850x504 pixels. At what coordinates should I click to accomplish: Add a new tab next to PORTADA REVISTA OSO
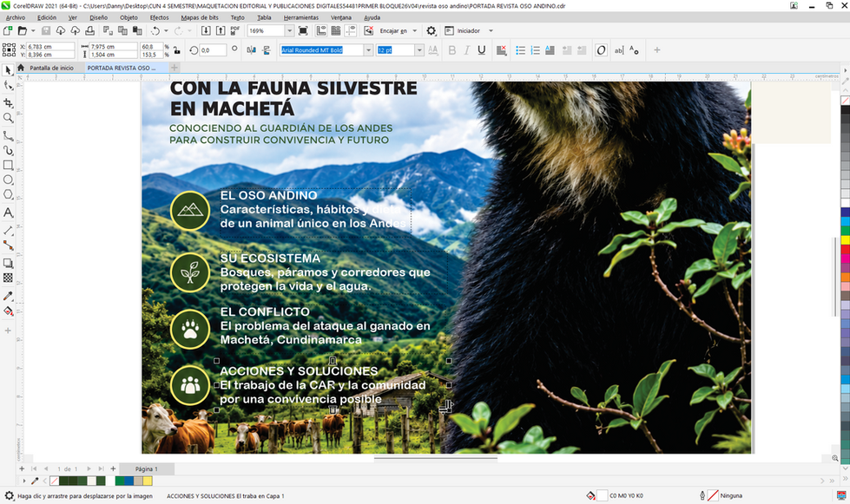(x=174, y=68)
